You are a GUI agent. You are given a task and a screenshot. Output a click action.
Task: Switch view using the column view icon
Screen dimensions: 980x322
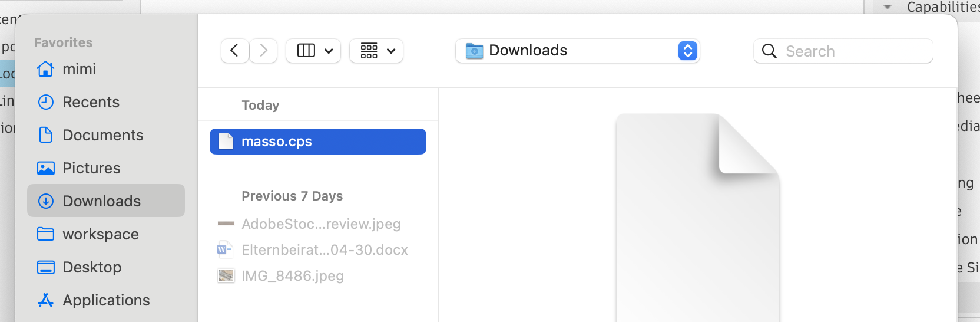click(x=306, y=51)
